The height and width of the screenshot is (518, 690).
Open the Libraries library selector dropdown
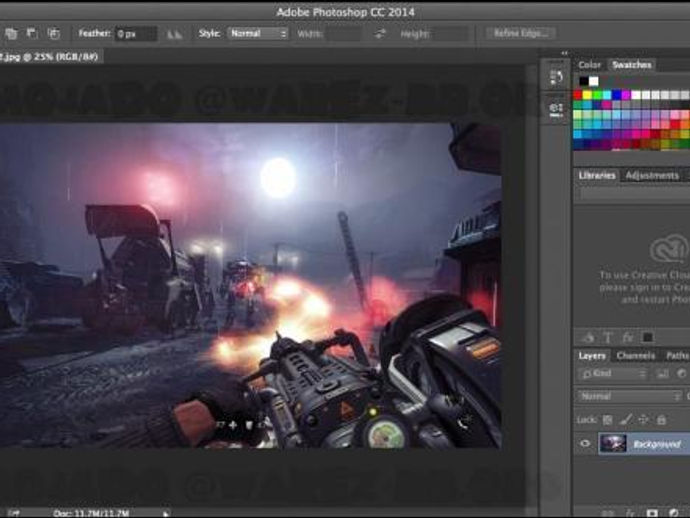pyautogui.click(x=635, y=194)
